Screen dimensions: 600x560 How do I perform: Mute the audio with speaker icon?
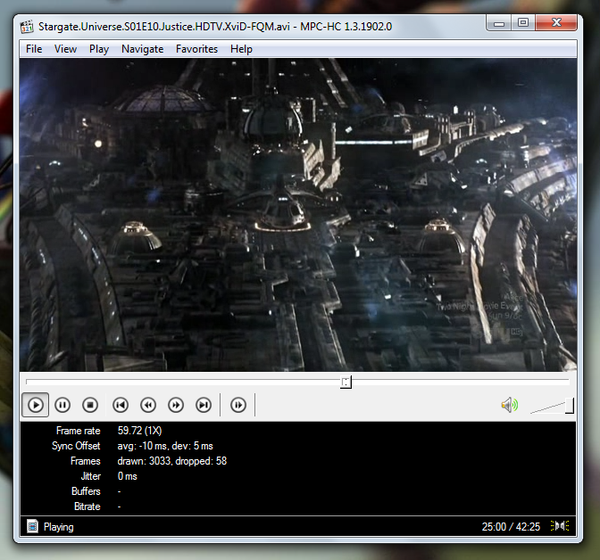coord(510,405)
